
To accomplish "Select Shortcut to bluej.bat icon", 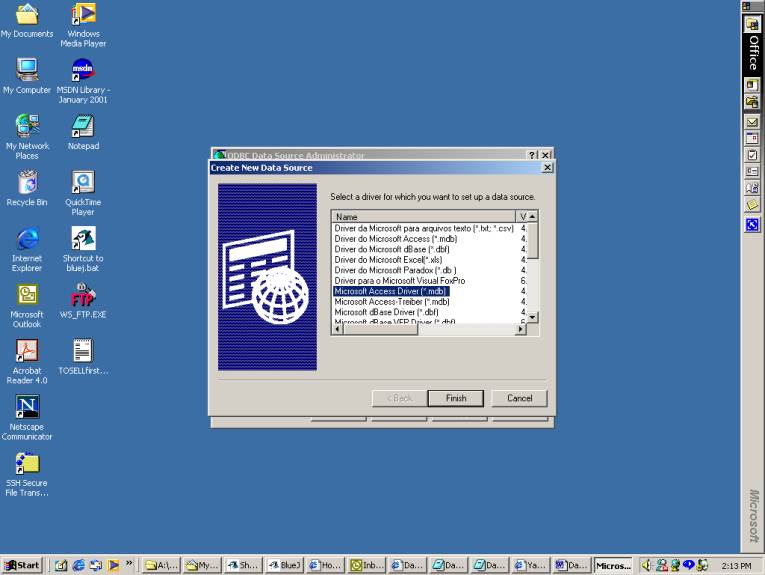I will point(83,249).
